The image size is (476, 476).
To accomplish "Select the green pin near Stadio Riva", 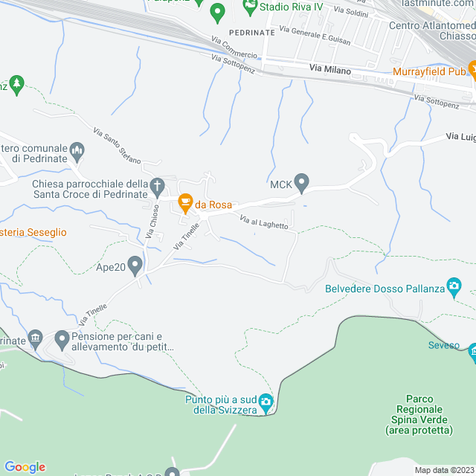I will click(x=218, y=13).
